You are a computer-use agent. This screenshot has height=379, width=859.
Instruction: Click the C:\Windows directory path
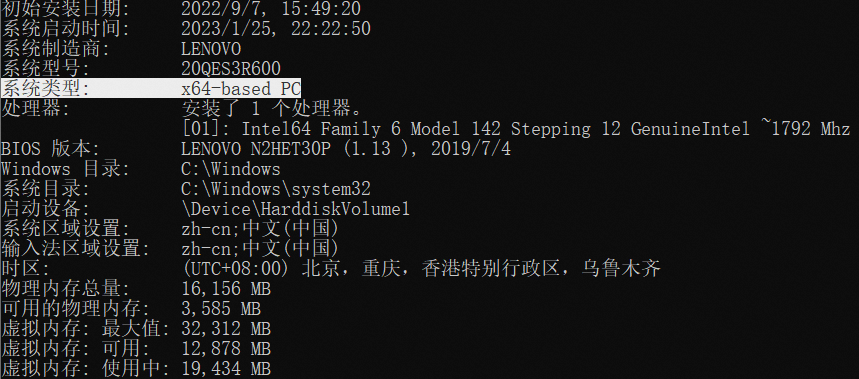pos(231,168)
